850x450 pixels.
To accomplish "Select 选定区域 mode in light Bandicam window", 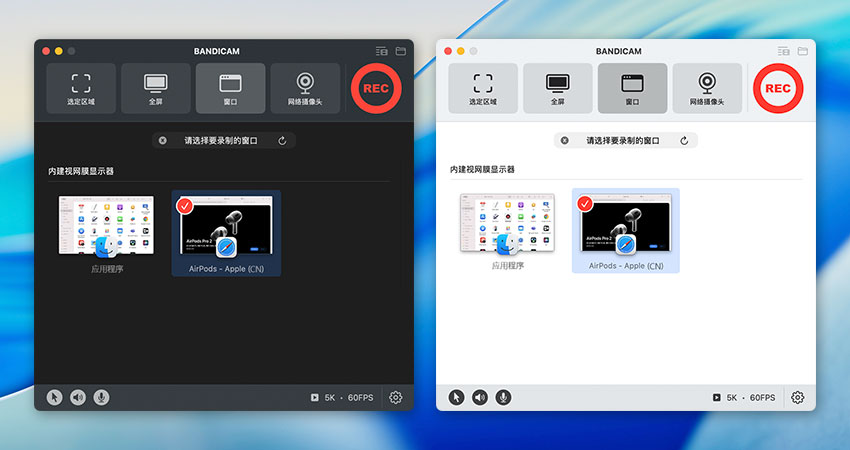I will (x=483, y=88).
